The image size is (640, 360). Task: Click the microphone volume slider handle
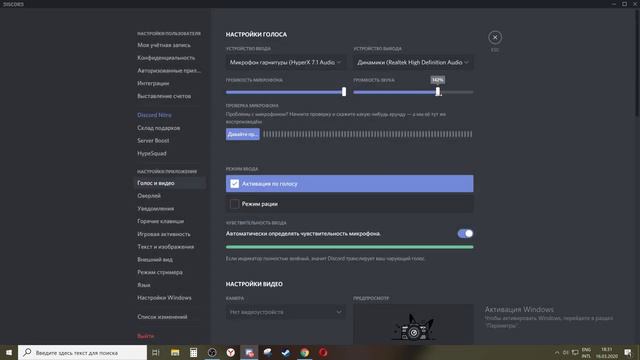click(344, 92)
